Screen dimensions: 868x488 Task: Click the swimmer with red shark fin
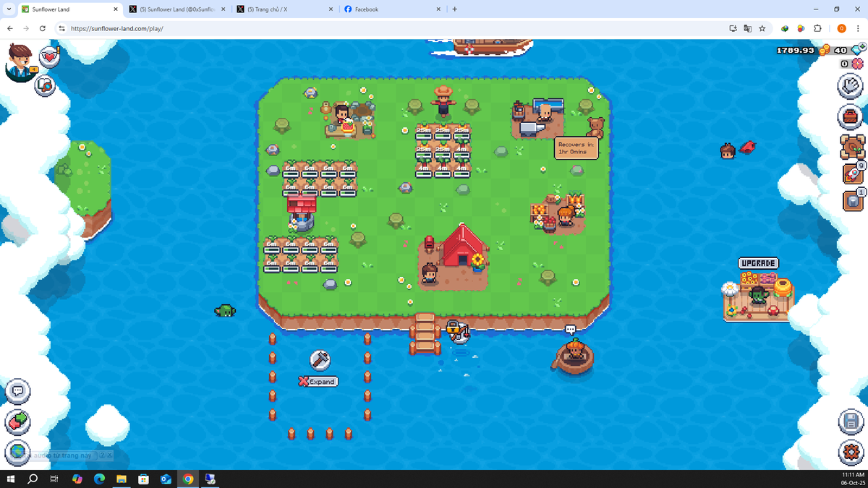737,150
